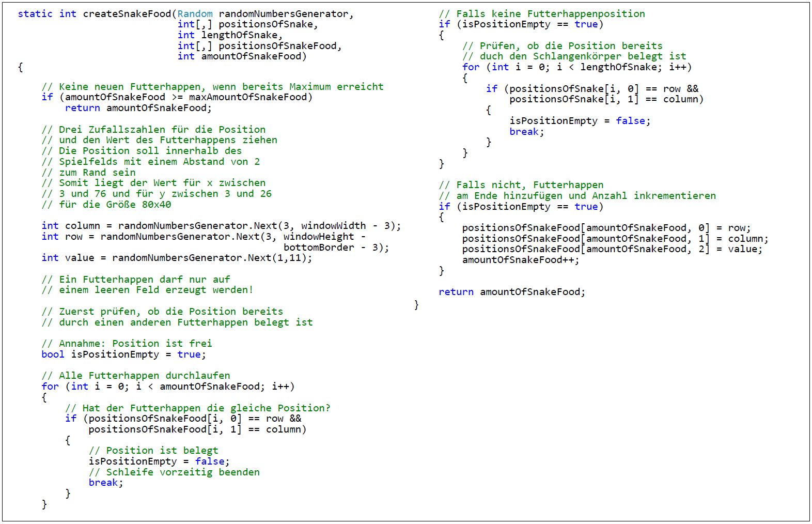Select the comment 'Schleife vorzeitig beenden'
Screen dimensions: 812x524
174,472
